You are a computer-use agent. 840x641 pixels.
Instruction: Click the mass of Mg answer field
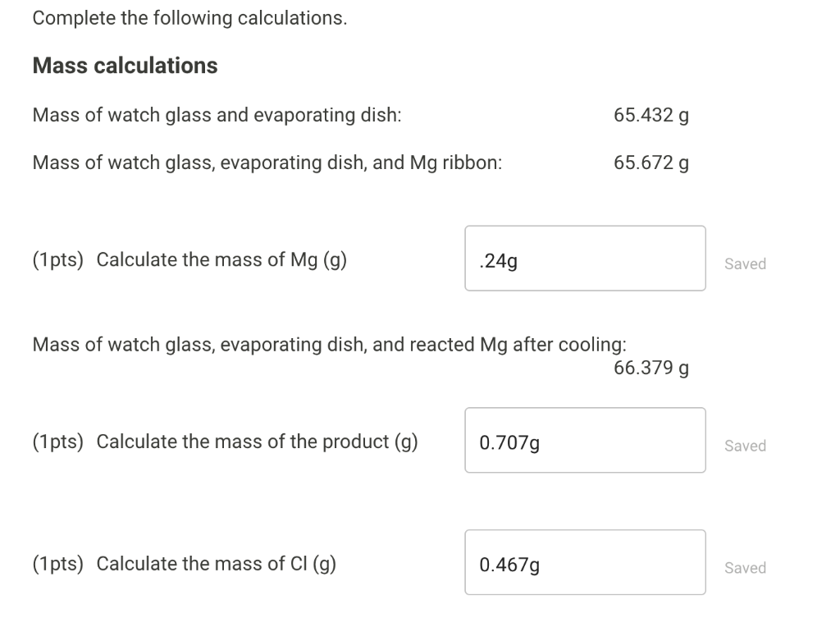point(585,258)
